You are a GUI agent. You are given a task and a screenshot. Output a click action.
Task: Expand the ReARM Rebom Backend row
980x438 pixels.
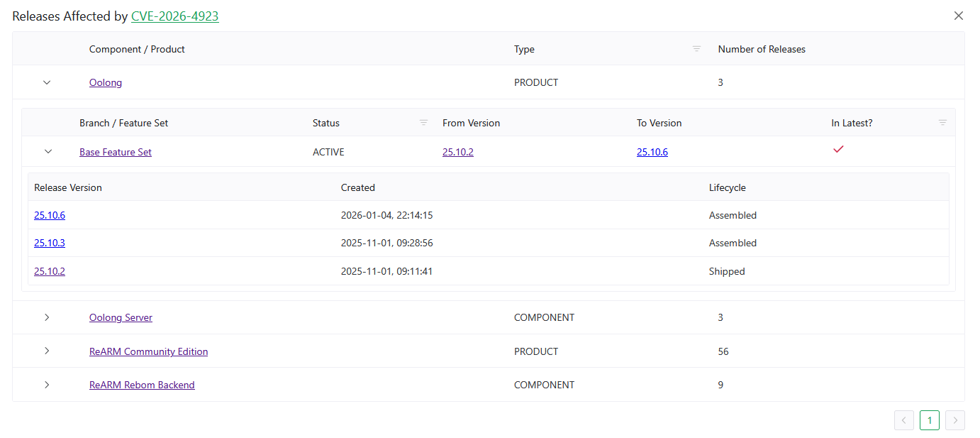click(48, 385)
